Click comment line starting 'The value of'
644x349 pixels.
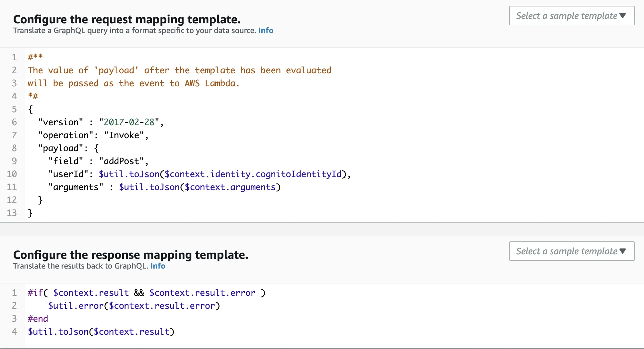(x=179, y=70)
